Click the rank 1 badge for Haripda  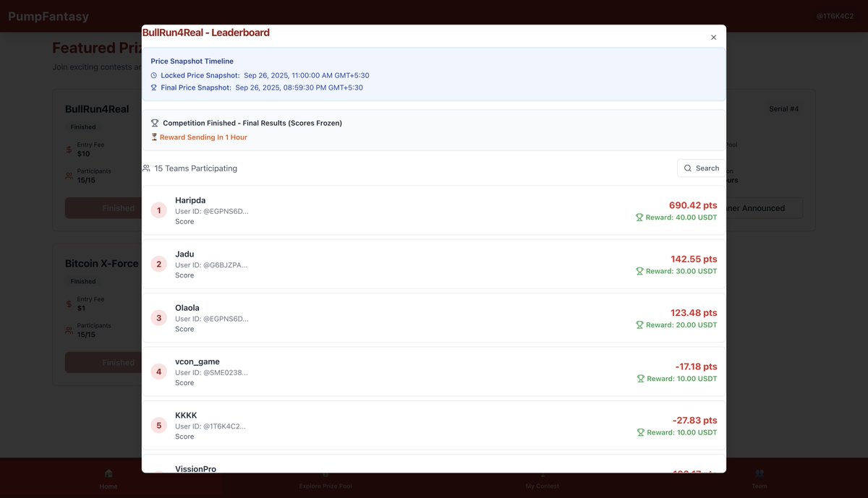159,210
